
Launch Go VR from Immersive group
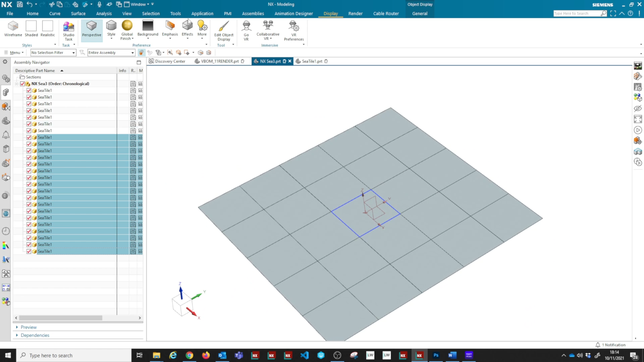(246, 29)
